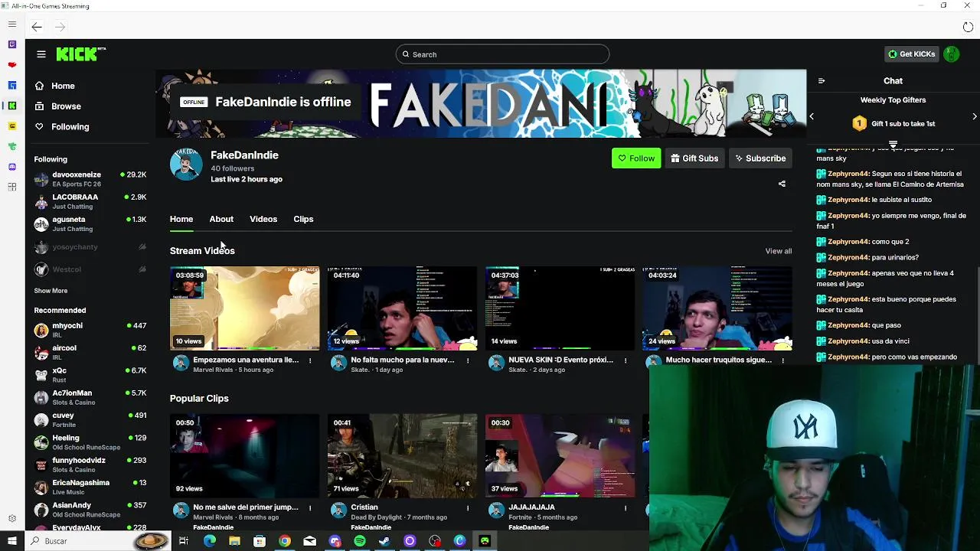Open the all-platforms grid icon
The width and height of the screenshot is (980, 551).
click(12, 187)
